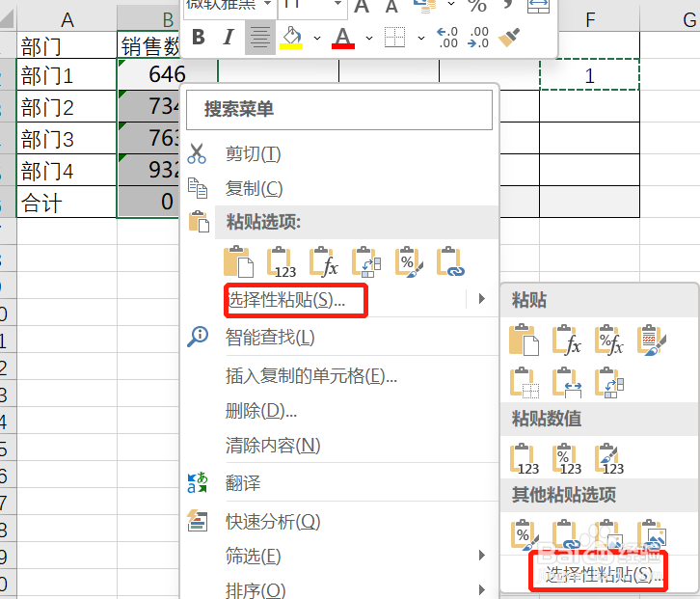The width and height of the screenshot is (700, 599).
Task: Expand the Borders dropdown arrow
Action: pyautogui.click(x=421, y=39)
